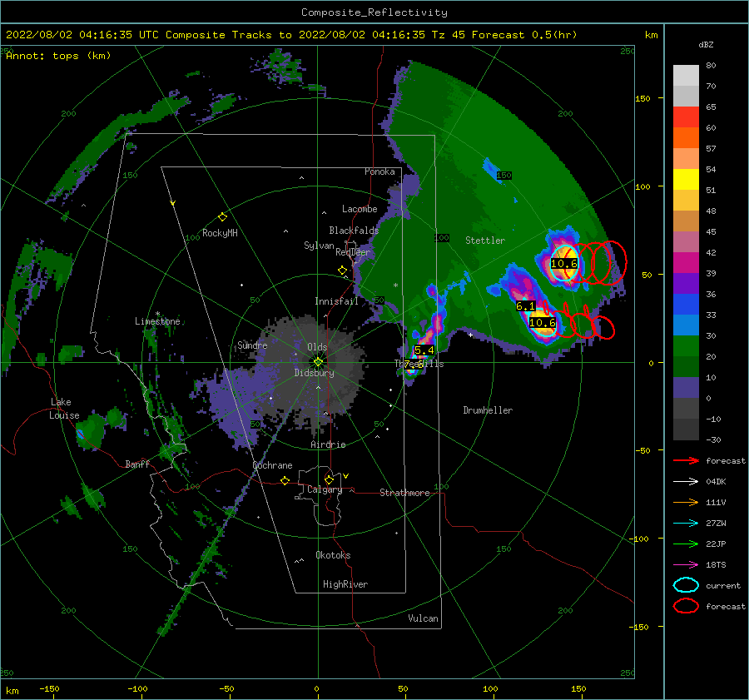Image resolution: width=749 pixels, height=700 pixels.
Task: Click the Ponoka city label
Action: coord(379,171)
